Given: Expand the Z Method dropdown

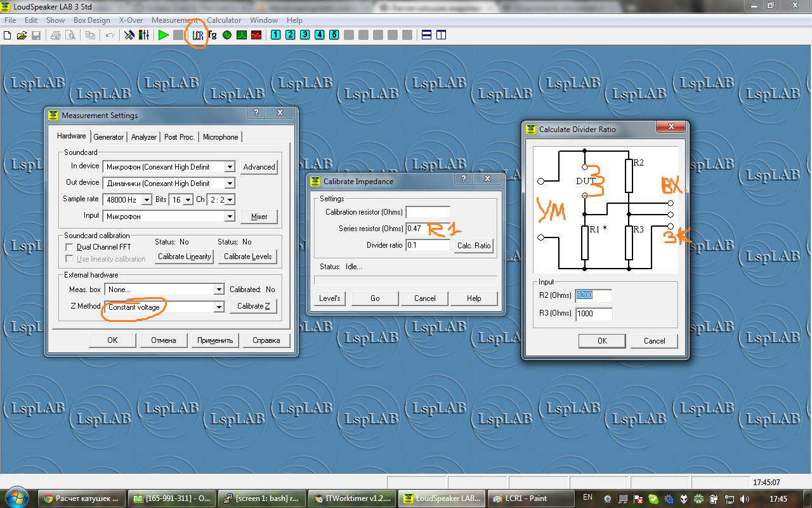Looking at the screenshot, I should pos(219,307).
